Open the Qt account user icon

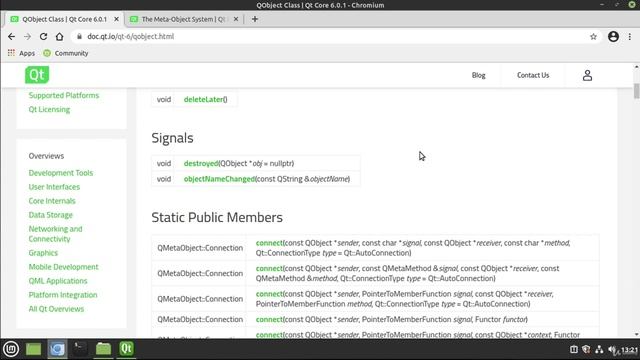(587, 75)
